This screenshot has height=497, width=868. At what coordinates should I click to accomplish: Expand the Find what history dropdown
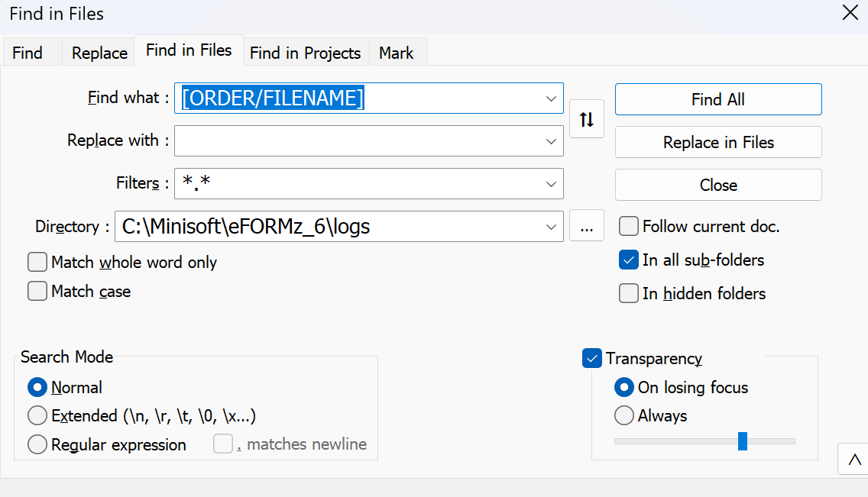[x=551, y=99]
